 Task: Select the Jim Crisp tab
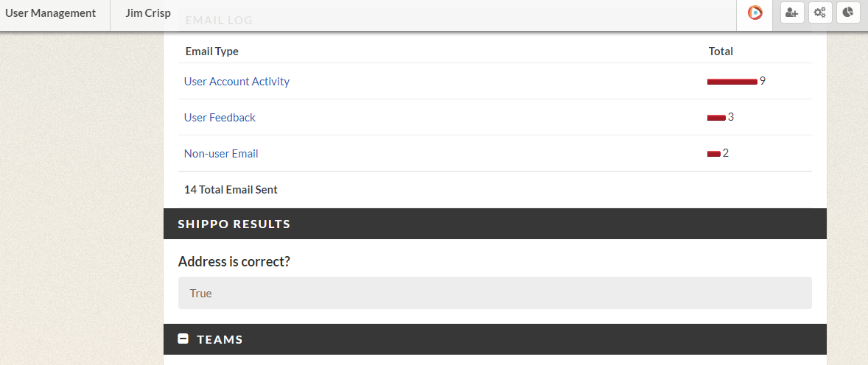point(148,13)
